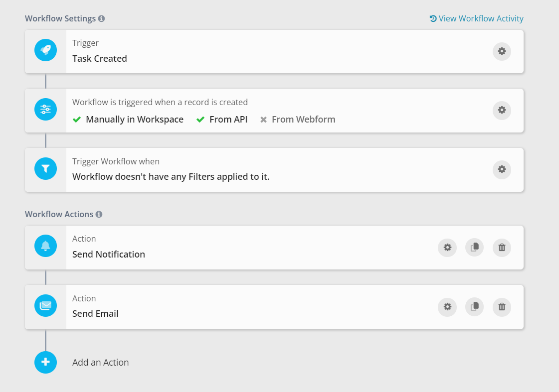Click the info icon beside Workflow Settings
This screenshot has width=559, height=392.
tap(101, 19)
